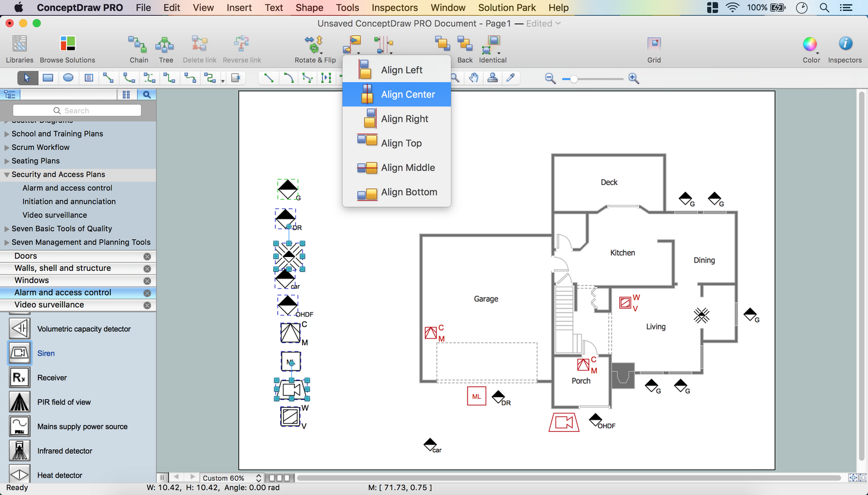Pick the Mains supply power source shape

[20, 426]
